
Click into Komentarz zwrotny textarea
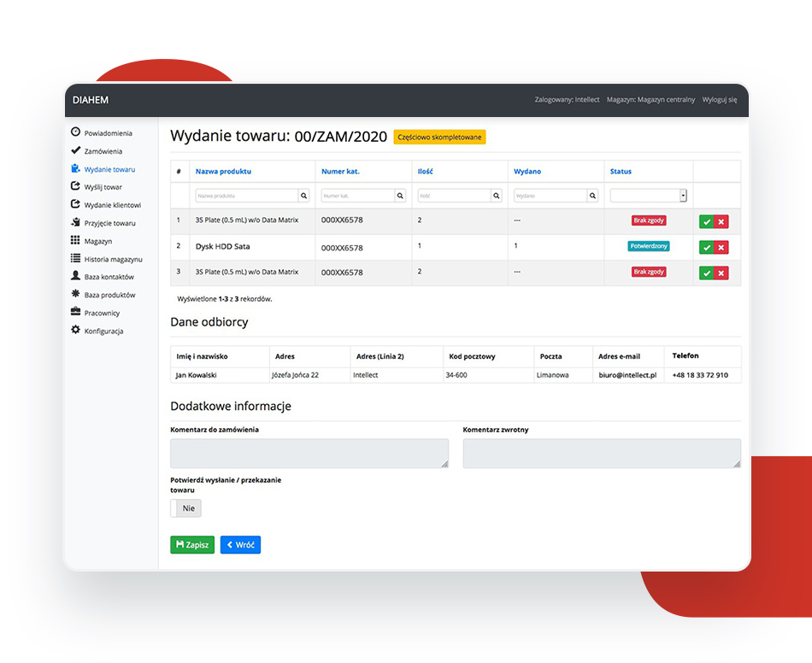pos(602,454)
